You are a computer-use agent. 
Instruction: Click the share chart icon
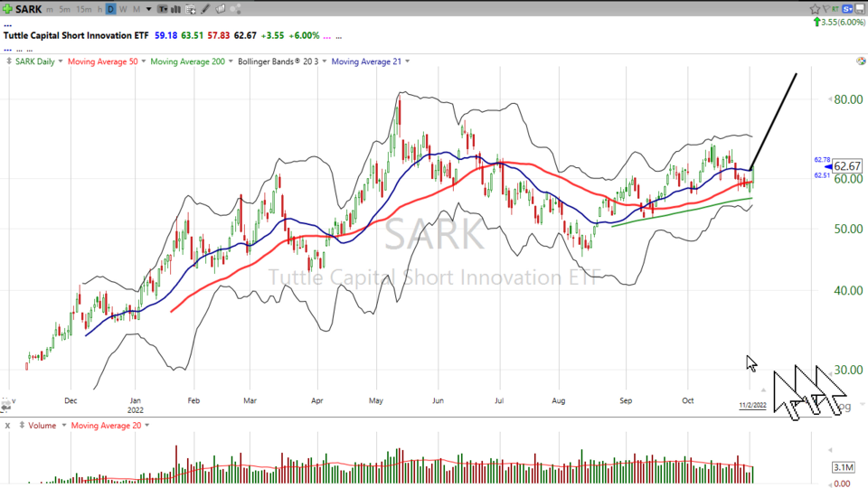(235, 9)
